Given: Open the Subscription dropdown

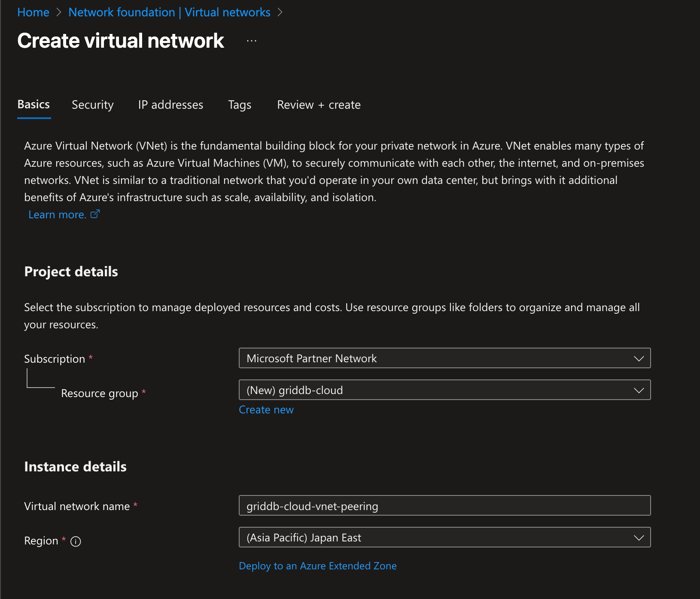Looking at the screenshot, I should click(x=444, y=358).
